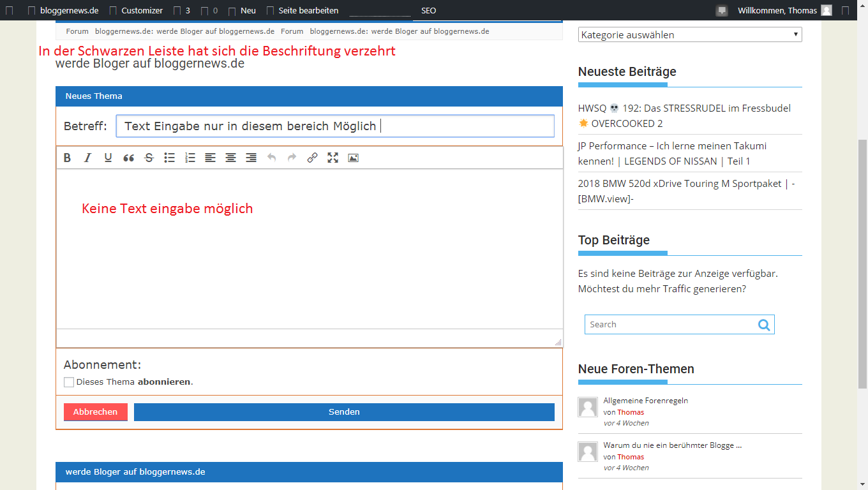Insert a blockquote using the quote icon
868x490 pixels.
[x=129, y=158]
